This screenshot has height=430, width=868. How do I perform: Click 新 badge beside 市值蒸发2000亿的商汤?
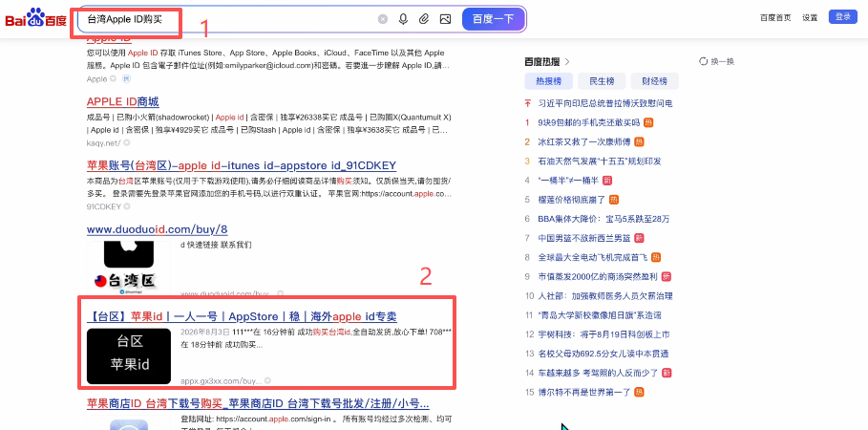point(666,276)
